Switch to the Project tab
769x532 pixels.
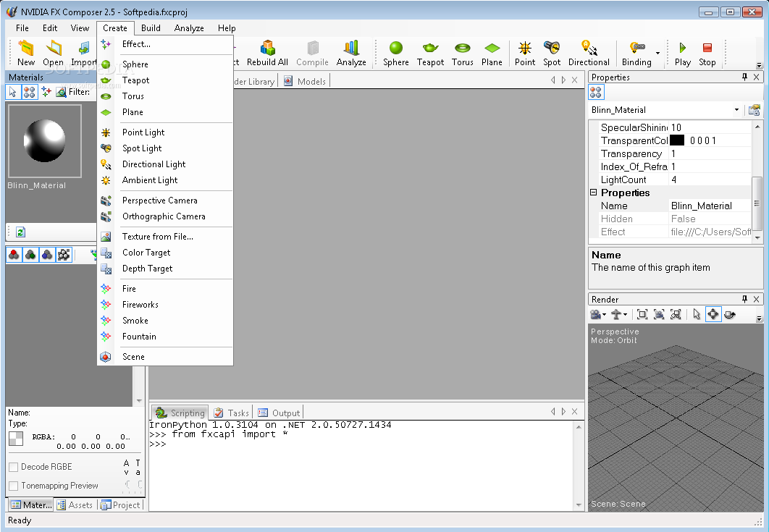(x=120, y=505)
